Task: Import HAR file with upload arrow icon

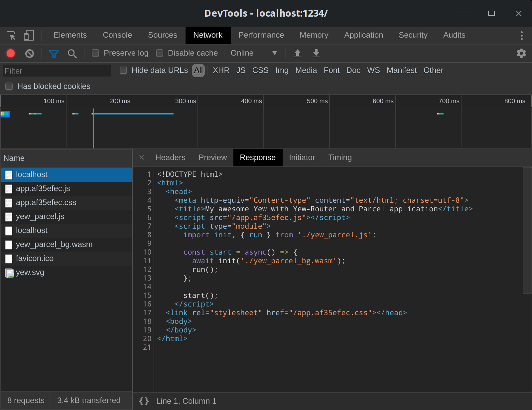Action: click(298, 53)
